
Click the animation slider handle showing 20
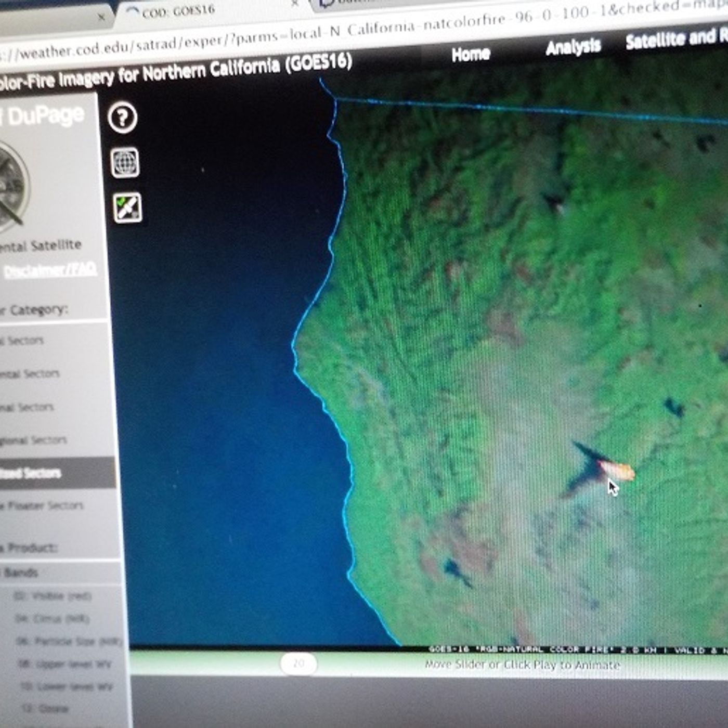point(298,664)
